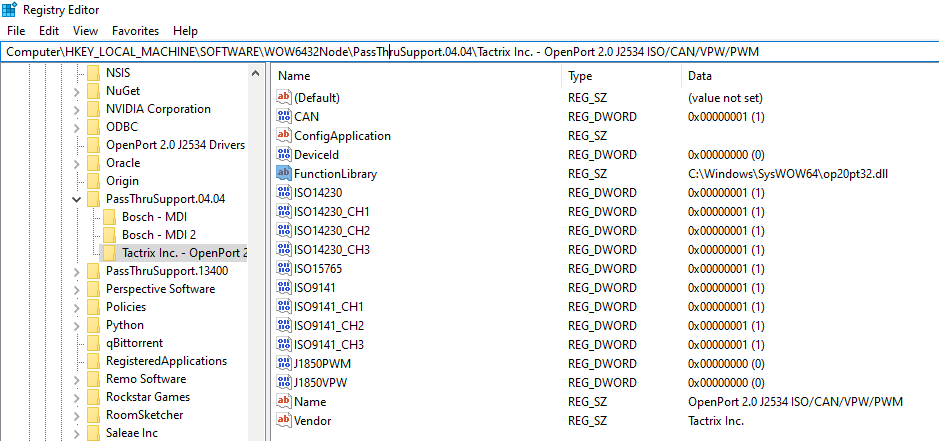Click the registry path address bar
The height and width of the screenshot is (441, 939).
click(470, 52)
